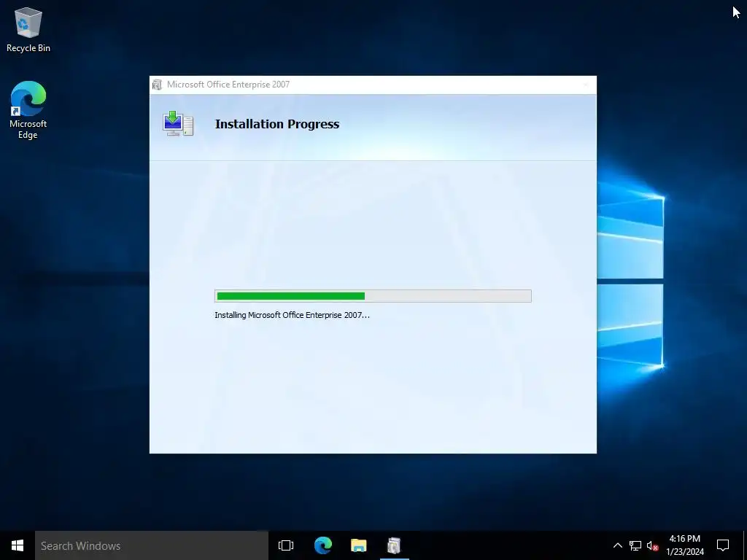Click the Office installer title bar icon

(x=158, y=85)
